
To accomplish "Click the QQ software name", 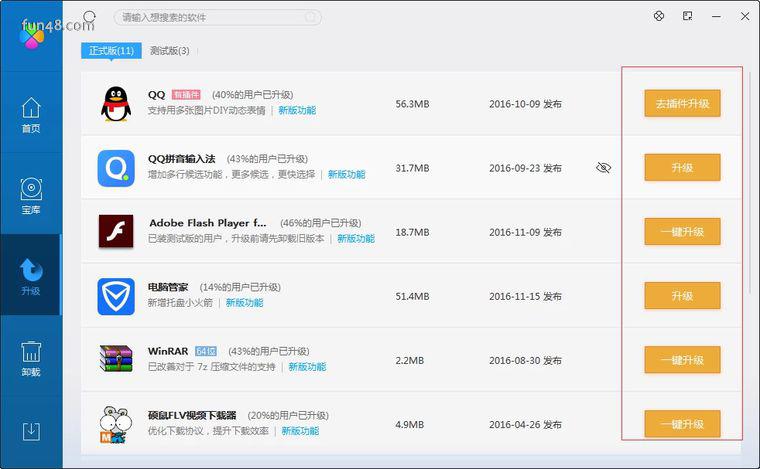I will (x=157, y=94).
